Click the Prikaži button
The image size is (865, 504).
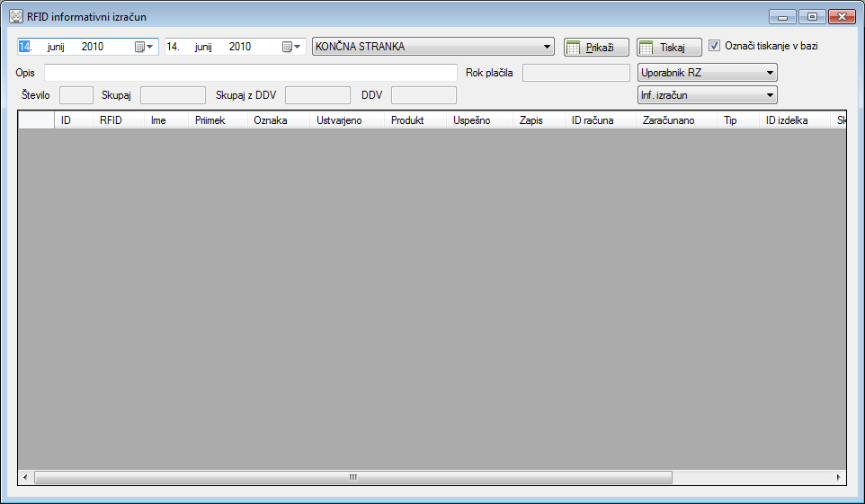[x=596, y=48]
